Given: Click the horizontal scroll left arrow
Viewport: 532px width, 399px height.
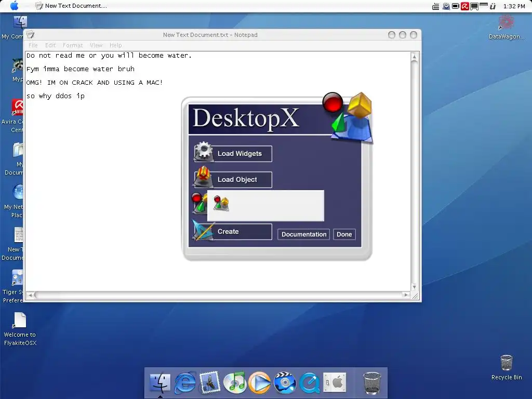Looking at the screenshot, I should pyautogui.click(x=30, y=295).
